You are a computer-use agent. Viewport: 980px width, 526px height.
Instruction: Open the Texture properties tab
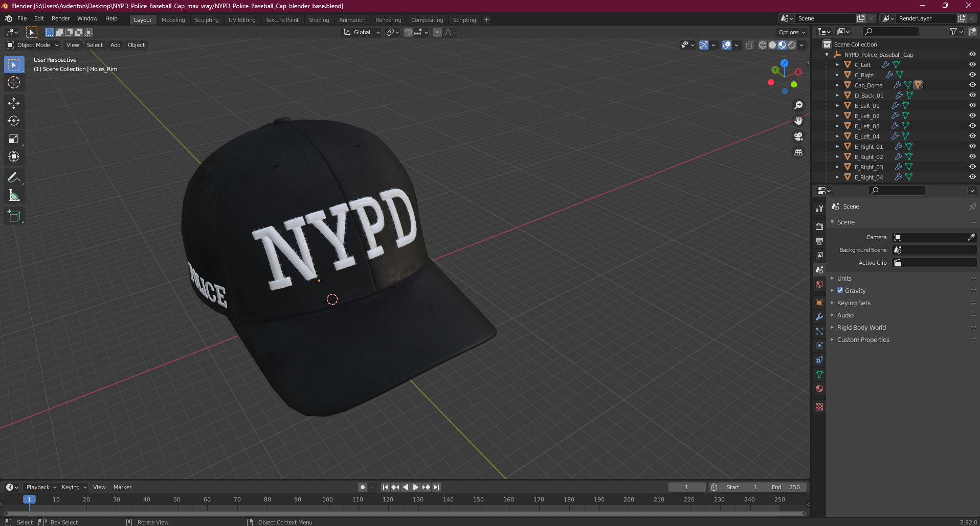pyautogui.click(x=819, y=407)
